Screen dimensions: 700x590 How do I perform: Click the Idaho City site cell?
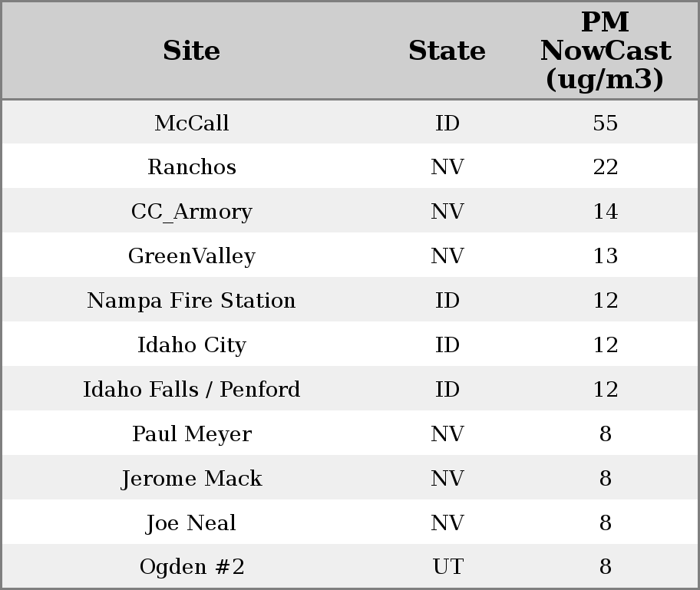point(191,345)
